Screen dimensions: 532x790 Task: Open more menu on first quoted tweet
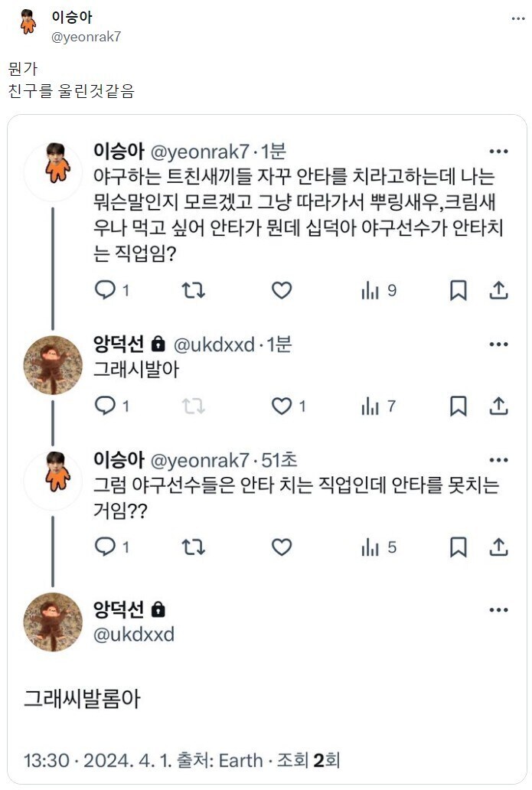point(498,151)
